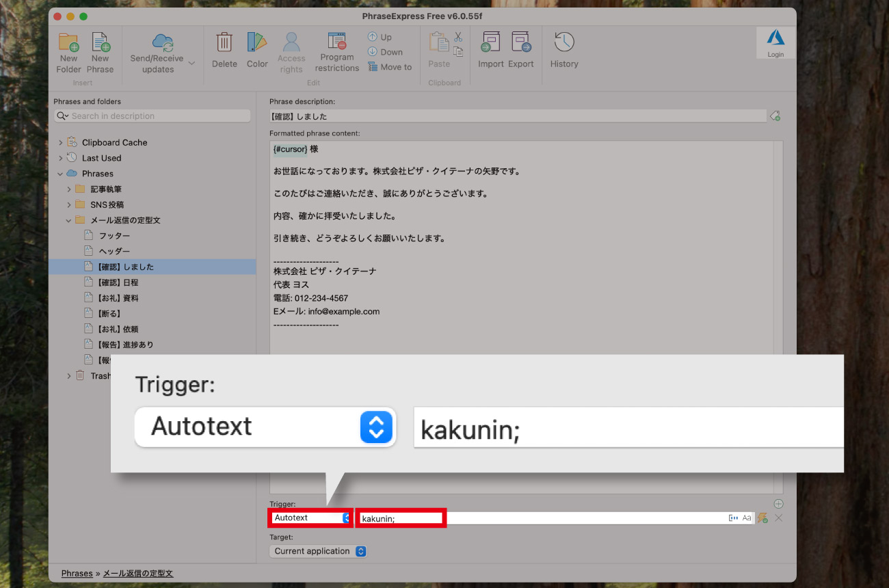Click the bracket icon in the autotext field
889x588 pixels.
click(x=734, y=518)
